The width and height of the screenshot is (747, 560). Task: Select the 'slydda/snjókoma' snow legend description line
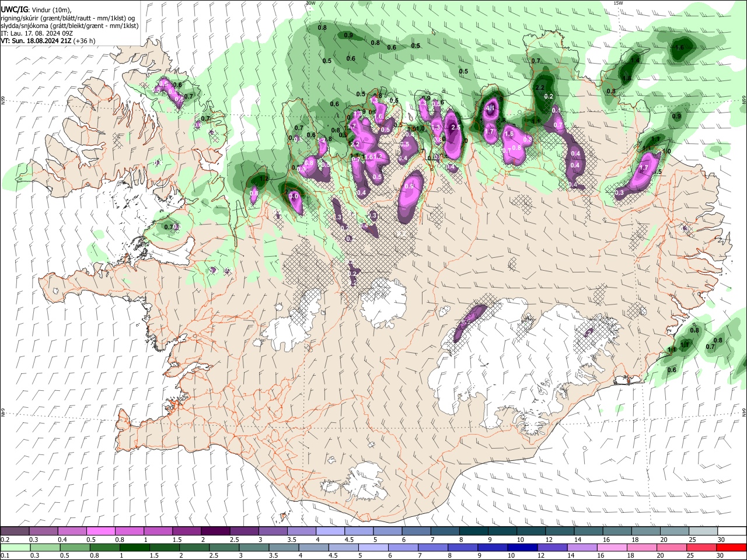tap(69, 26)
